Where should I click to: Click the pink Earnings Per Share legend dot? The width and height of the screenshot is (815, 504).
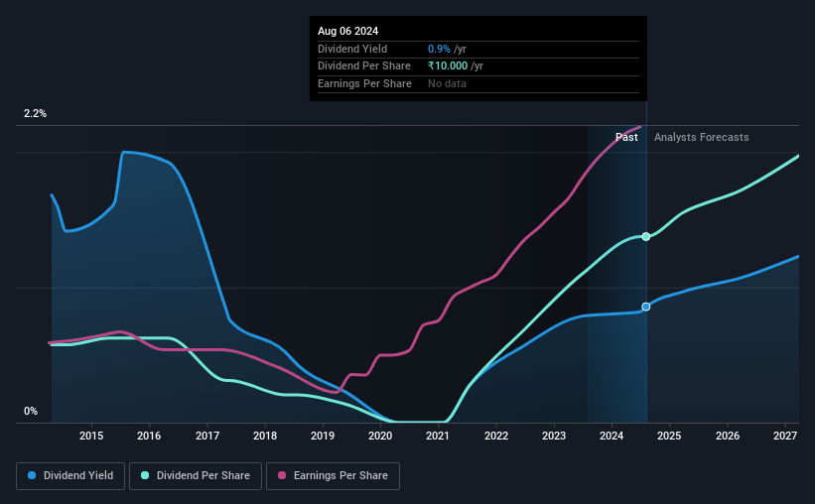coord(282,475)
